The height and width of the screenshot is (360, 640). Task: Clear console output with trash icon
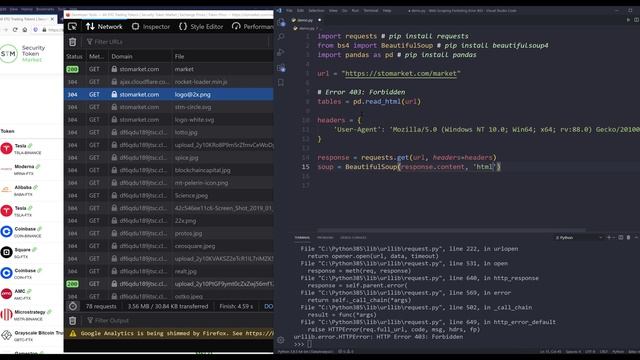[x=73, y=320]
